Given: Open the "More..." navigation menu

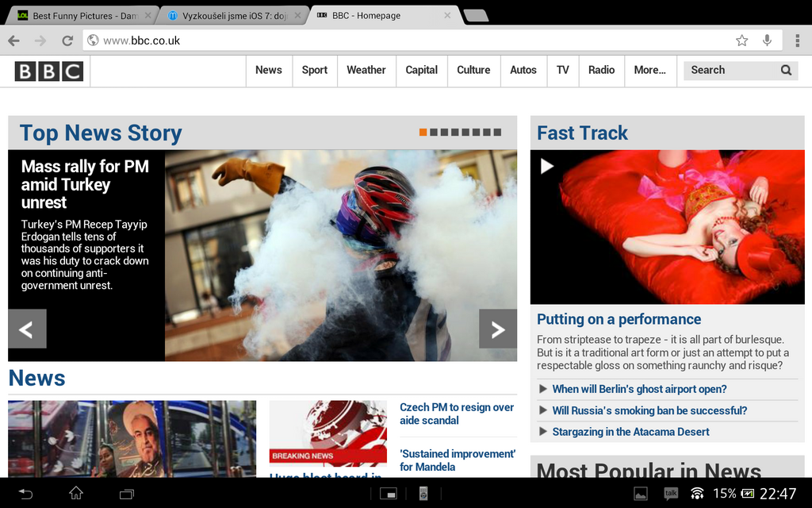Looking at the screenshot, I should tap(649, 70).
